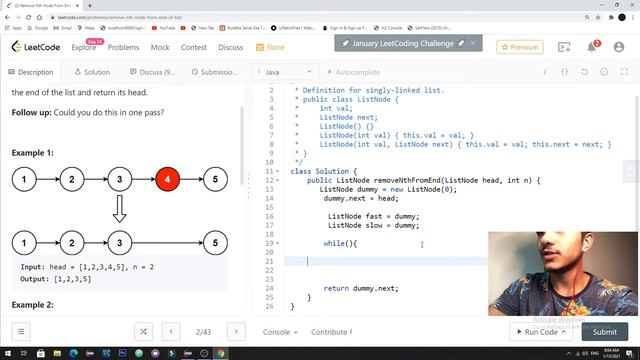
Task: Bookmark this page star icon
Action: (598, 18)
